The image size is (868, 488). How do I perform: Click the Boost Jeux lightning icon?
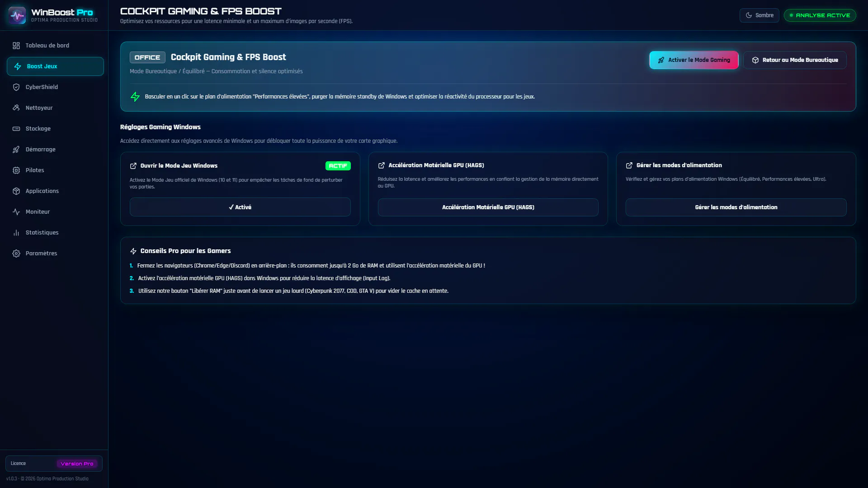pos(18,66)
